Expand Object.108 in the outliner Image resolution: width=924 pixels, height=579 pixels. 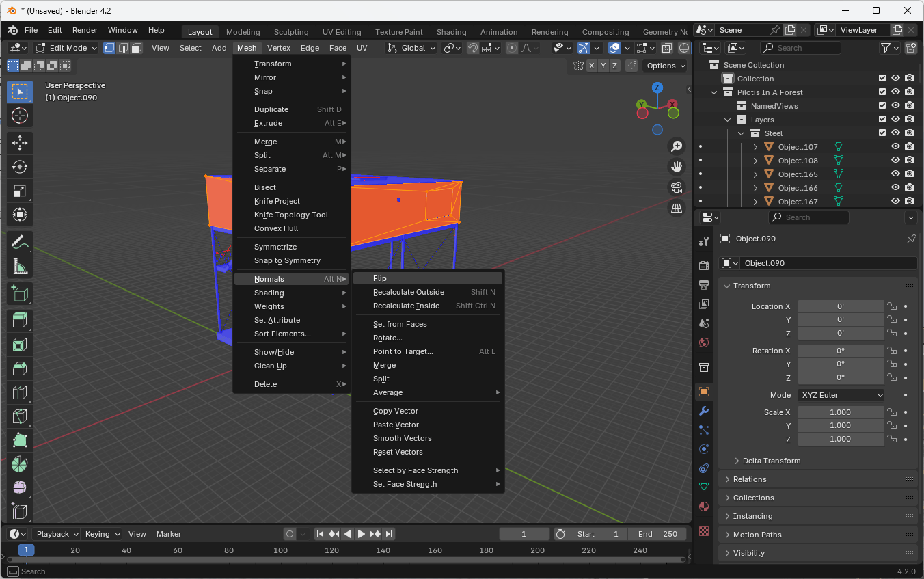coord(755,161)
